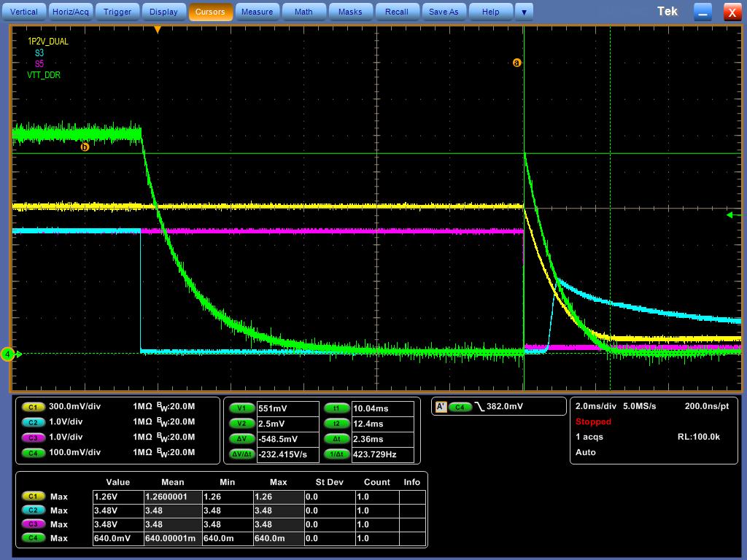Click the orange trigger position marker
This screenshot has height=560, width=747.
[158, 30]
